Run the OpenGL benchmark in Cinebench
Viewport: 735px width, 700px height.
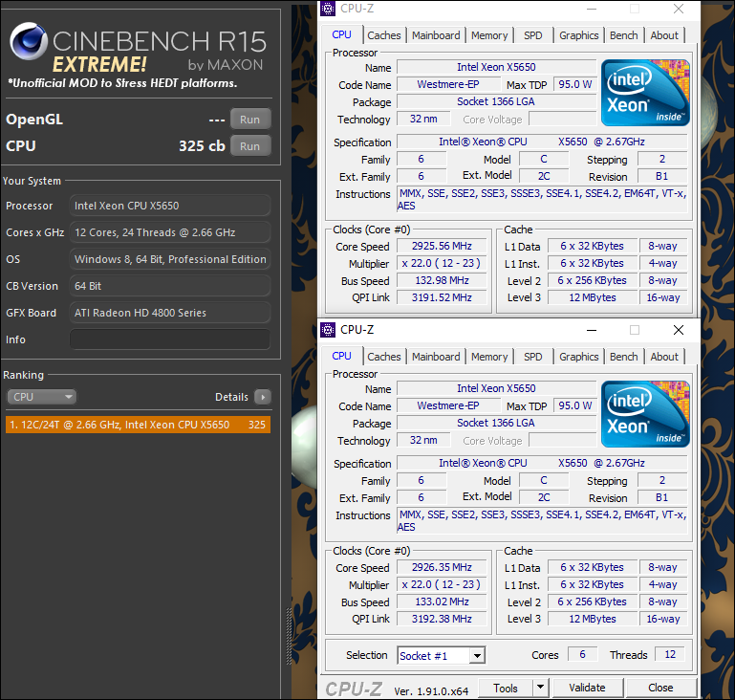(250, 120)
